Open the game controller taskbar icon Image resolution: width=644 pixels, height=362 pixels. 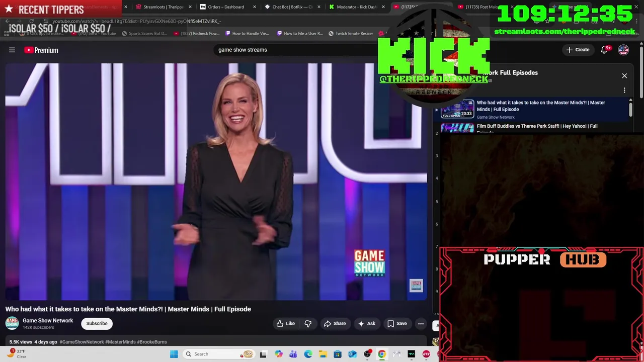[396, 354]
